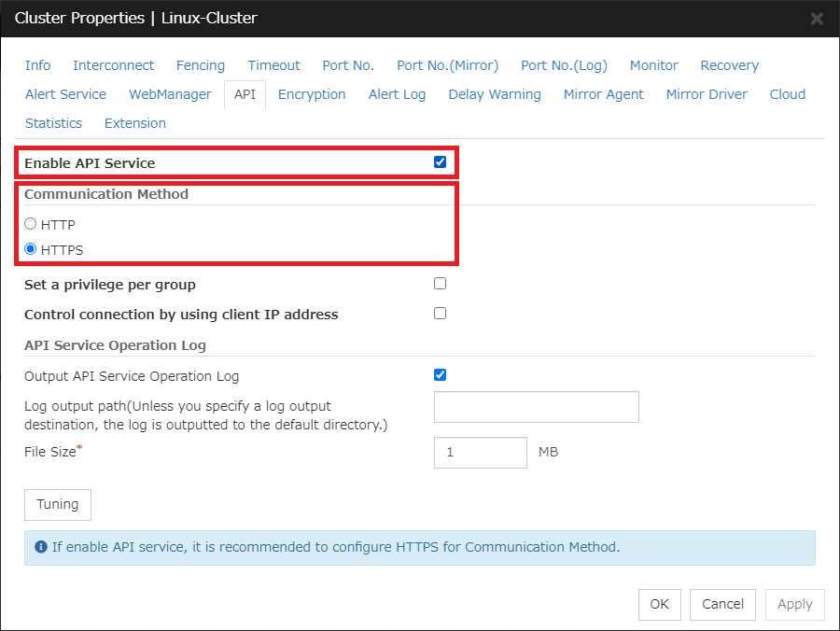Open the Cloud settings tab
Screen dimensions: 840x631
coord(787,94)
